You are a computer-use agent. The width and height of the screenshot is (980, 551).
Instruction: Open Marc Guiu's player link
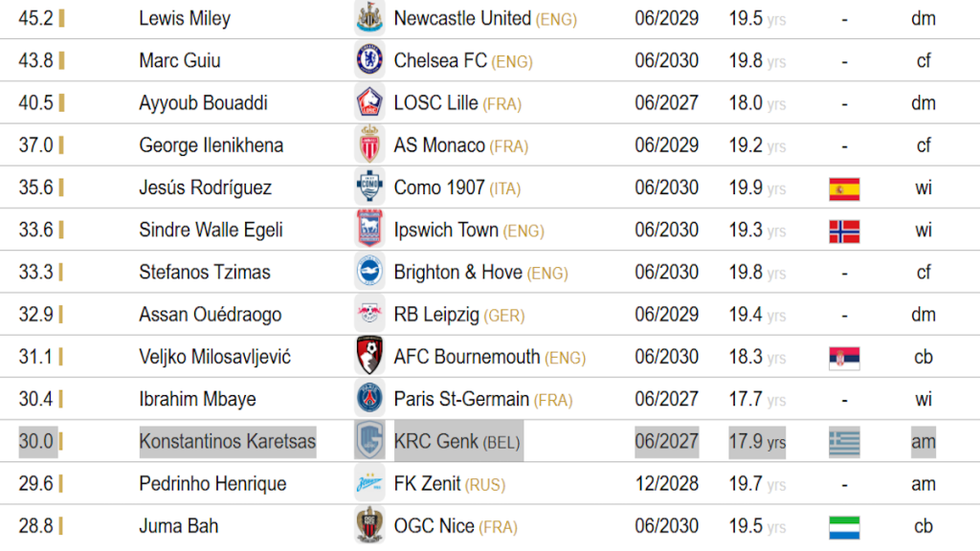180,60
